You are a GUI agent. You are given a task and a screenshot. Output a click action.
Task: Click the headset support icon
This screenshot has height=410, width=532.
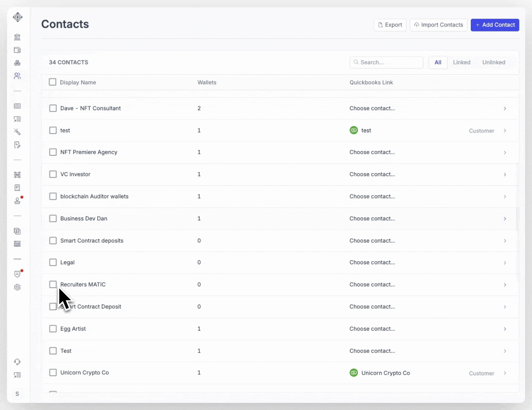17,362
